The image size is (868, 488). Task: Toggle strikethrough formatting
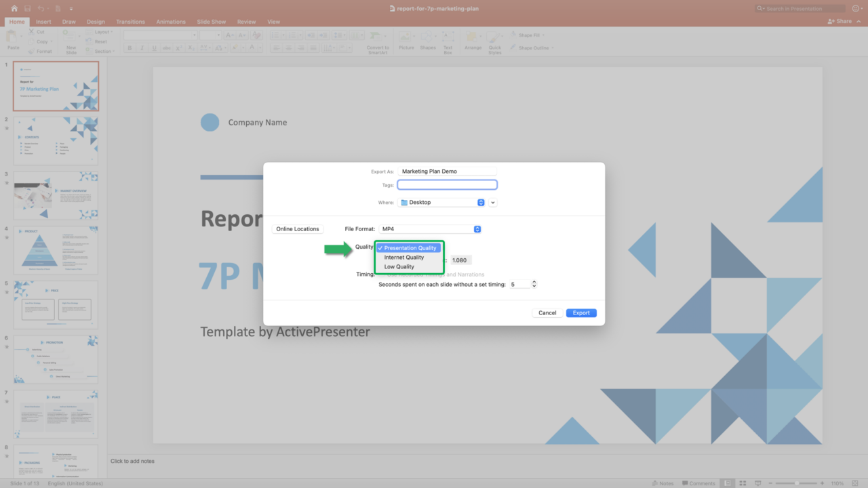[167, 47]
